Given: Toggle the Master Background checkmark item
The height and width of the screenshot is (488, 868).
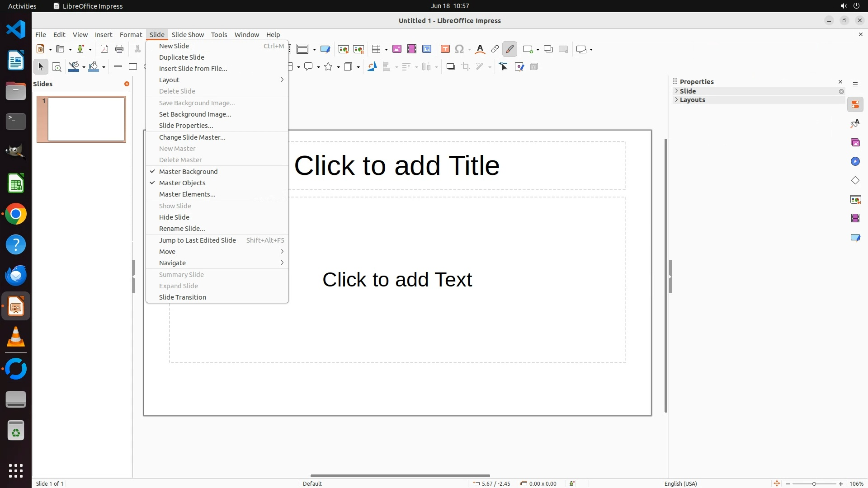Looking at the screenshot, I should [188, 172].
